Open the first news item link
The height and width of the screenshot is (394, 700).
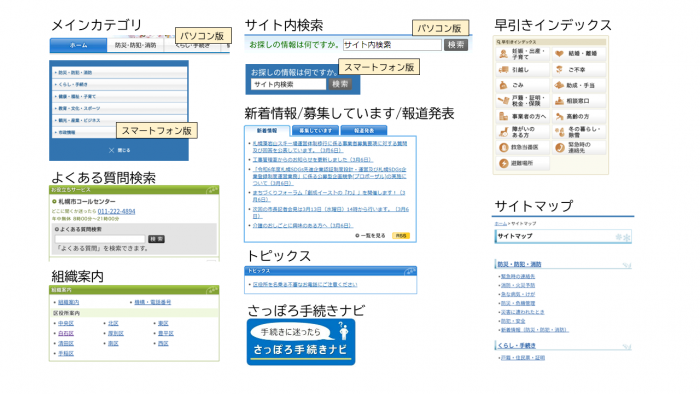(x=330, y=147)
